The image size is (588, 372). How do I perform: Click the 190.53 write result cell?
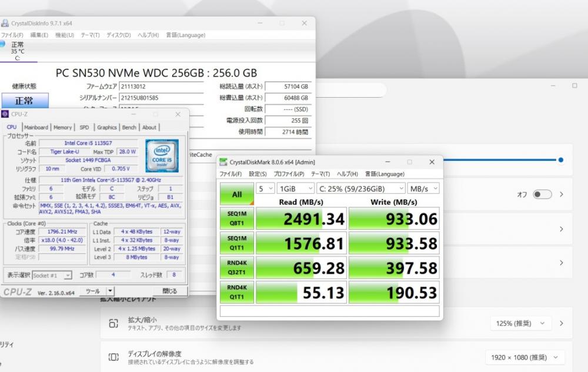(394, 292)
